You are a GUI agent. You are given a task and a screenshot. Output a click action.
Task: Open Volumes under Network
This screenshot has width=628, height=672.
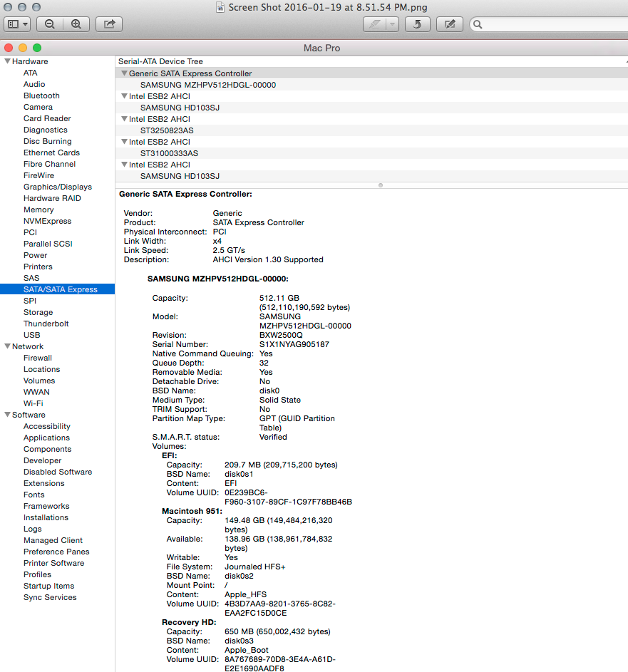pyautogui.click(x=39, y=381)
